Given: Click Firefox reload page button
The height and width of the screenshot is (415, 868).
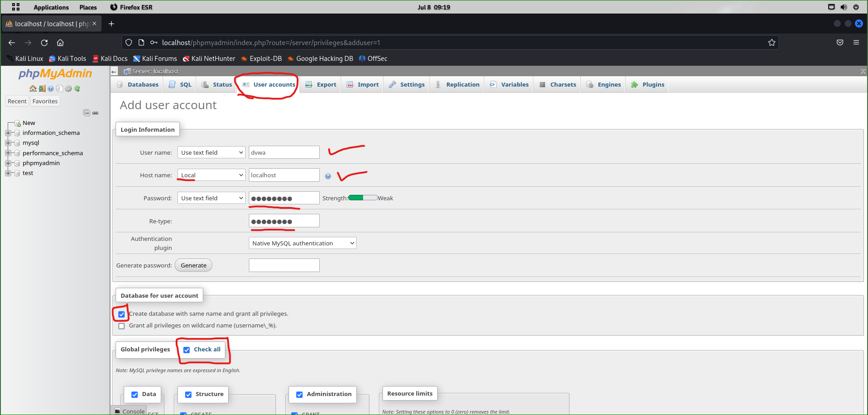Looking at the screenshot, I should click(44, 42).
